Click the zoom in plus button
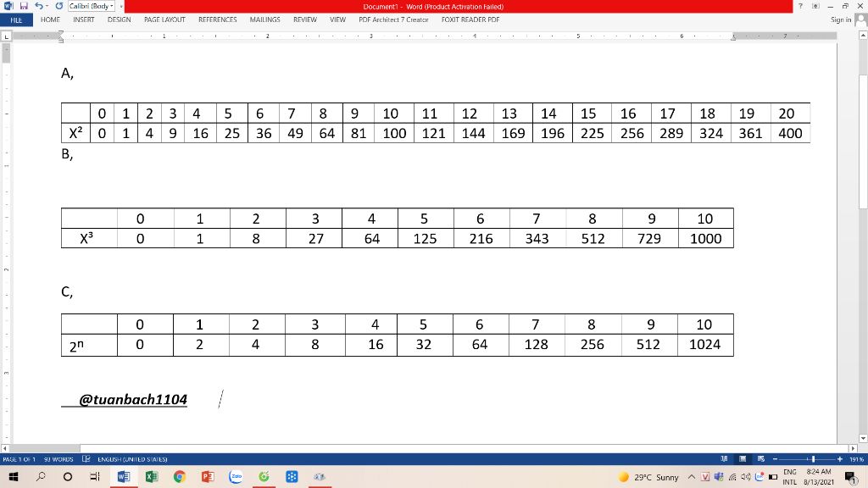The image size is (868, 488). tap(840, 459)
